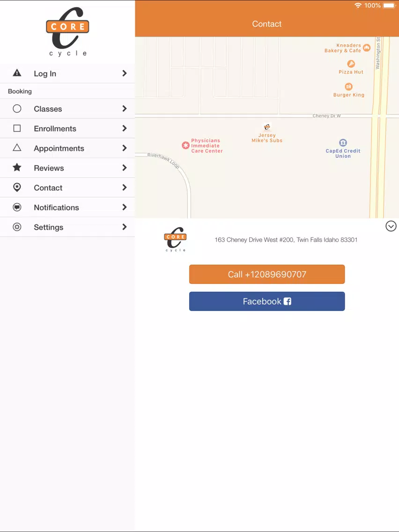Click the speech bubble icon next to Notifications
Image resolution: width=399 pixels, height=532 pixels.
point(17,207)
